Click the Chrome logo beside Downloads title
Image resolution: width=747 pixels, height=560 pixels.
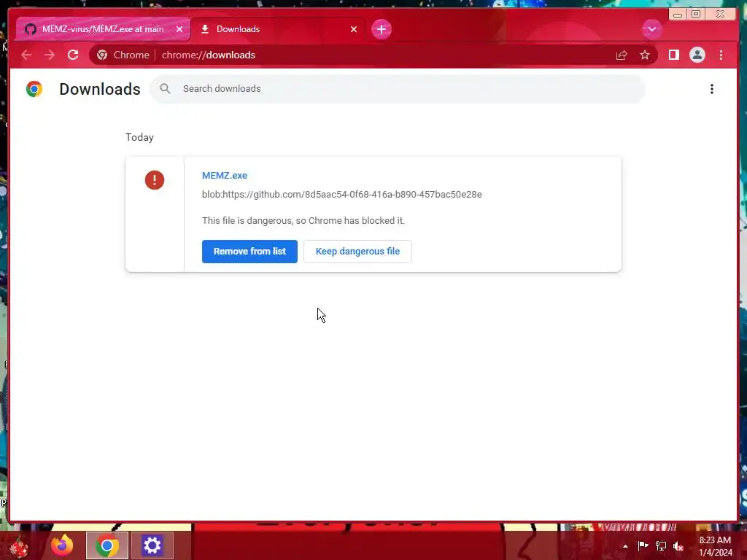(x=34, y=89)
